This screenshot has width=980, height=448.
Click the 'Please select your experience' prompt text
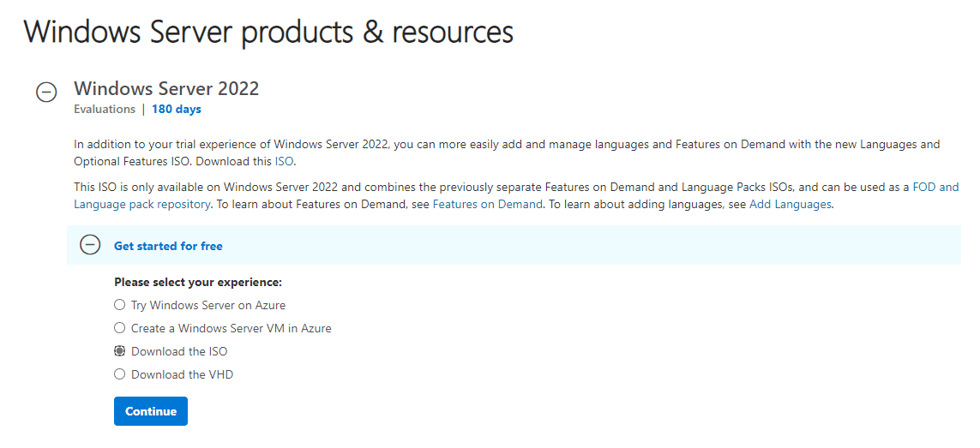198,282
